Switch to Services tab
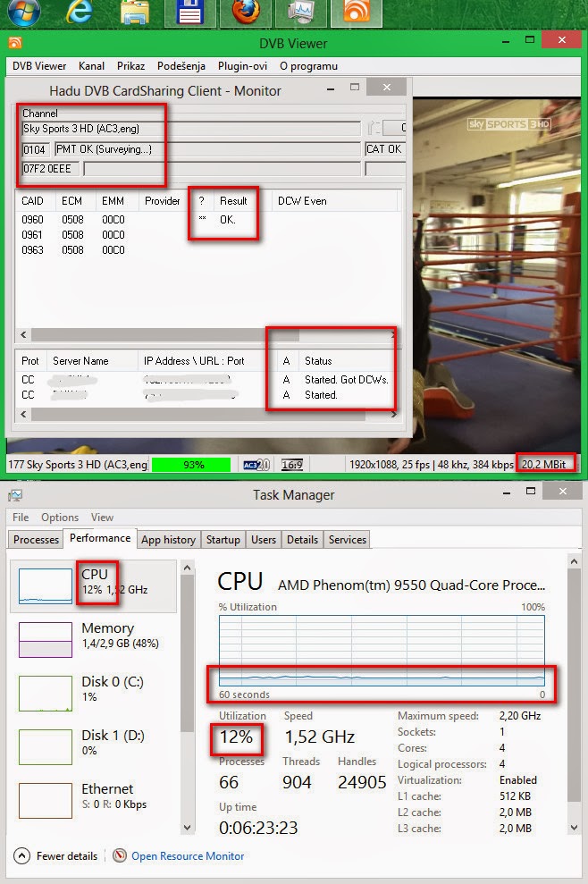This screenshot has width=588, height=884. [x=348, y=540]
